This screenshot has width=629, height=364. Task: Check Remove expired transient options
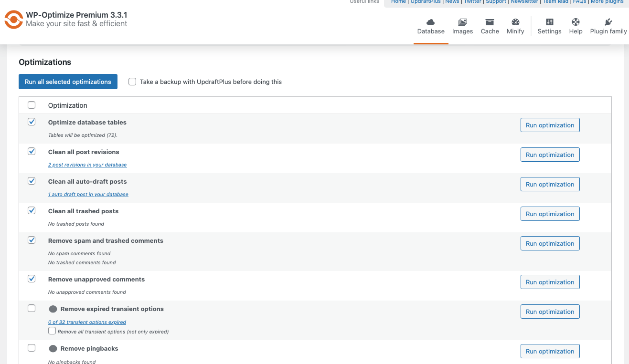tap(32, 308)
